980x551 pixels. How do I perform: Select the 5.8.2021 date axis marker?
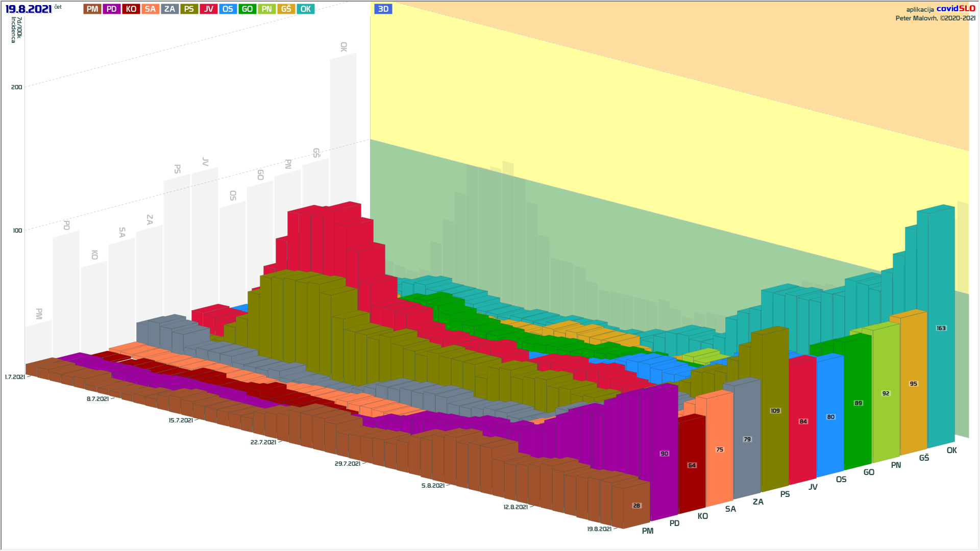tap(433, 486)
